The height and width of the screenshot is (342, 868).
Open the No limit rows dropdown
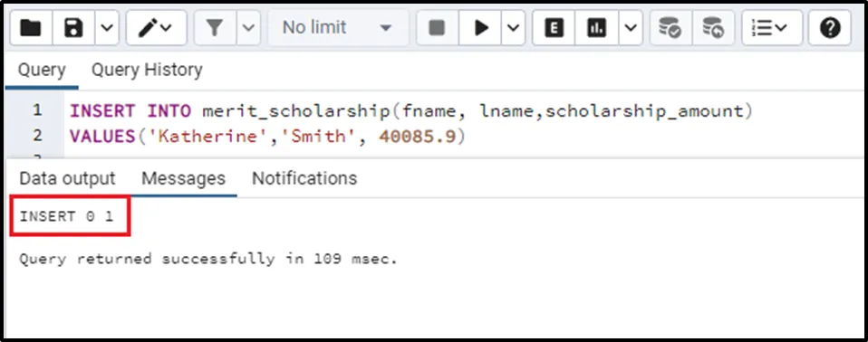338,28
